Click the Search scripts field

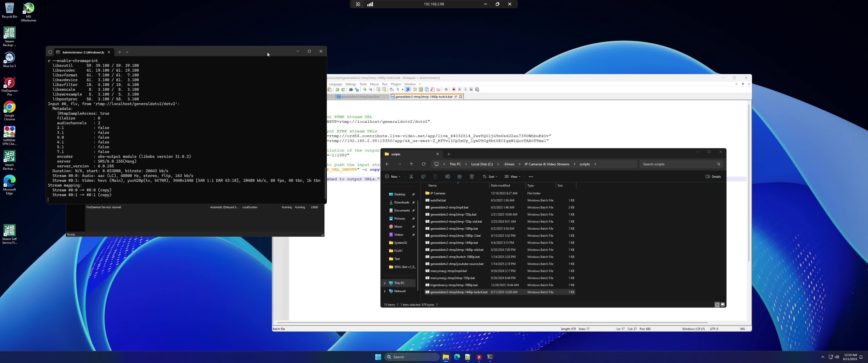click(681, 164)
